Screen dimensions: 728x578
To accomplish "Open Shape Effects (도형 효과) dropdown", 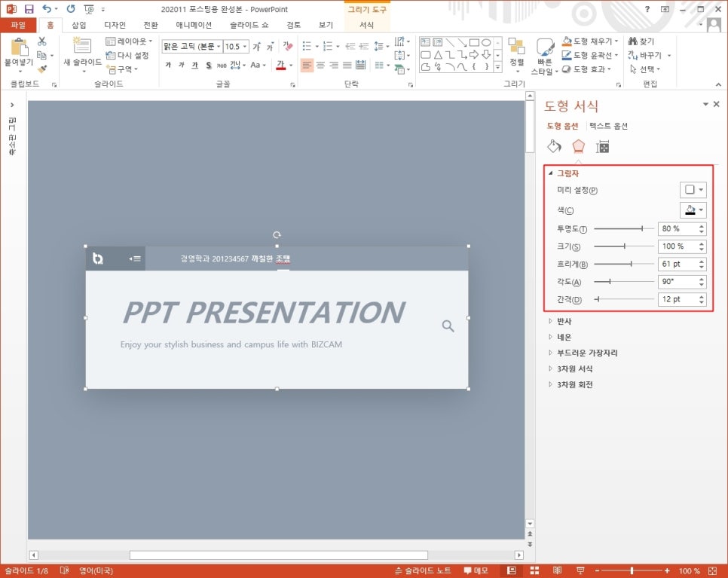I will [x=587, y=69].
